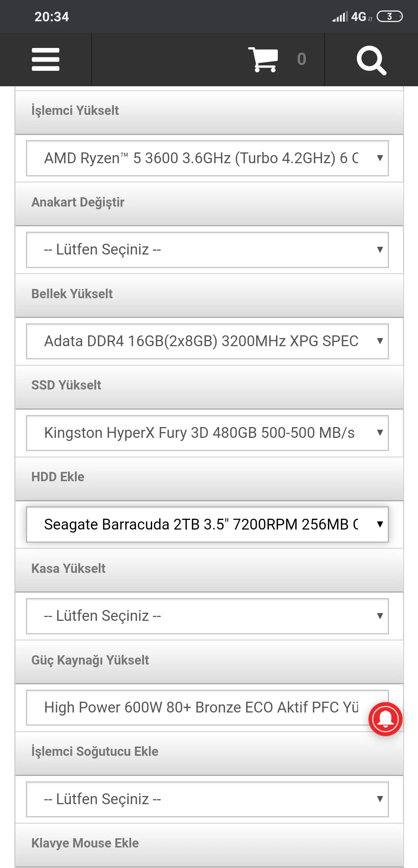Change the Kingston HyperX Fury SSD selection
The width and height of the screenshot is (418, 868).
pos(207,433)
